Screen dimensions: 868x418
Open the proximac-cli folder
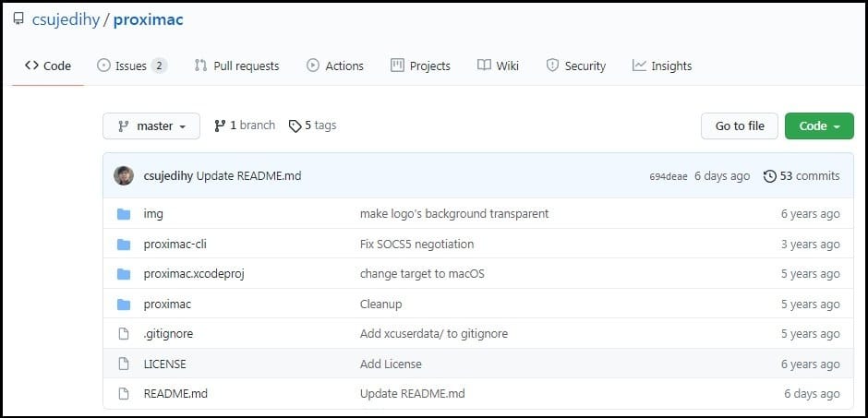175,245
